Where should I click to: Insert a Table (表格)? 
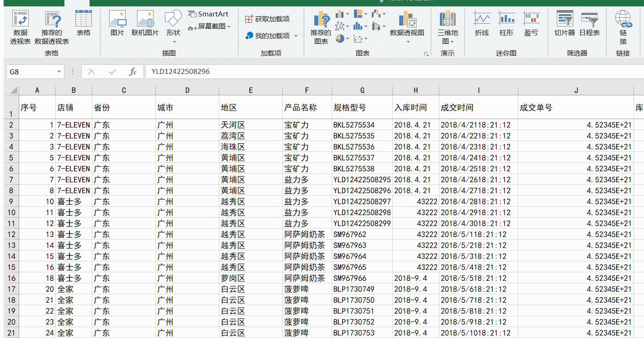pyautogui.click(x=84, y=24)
